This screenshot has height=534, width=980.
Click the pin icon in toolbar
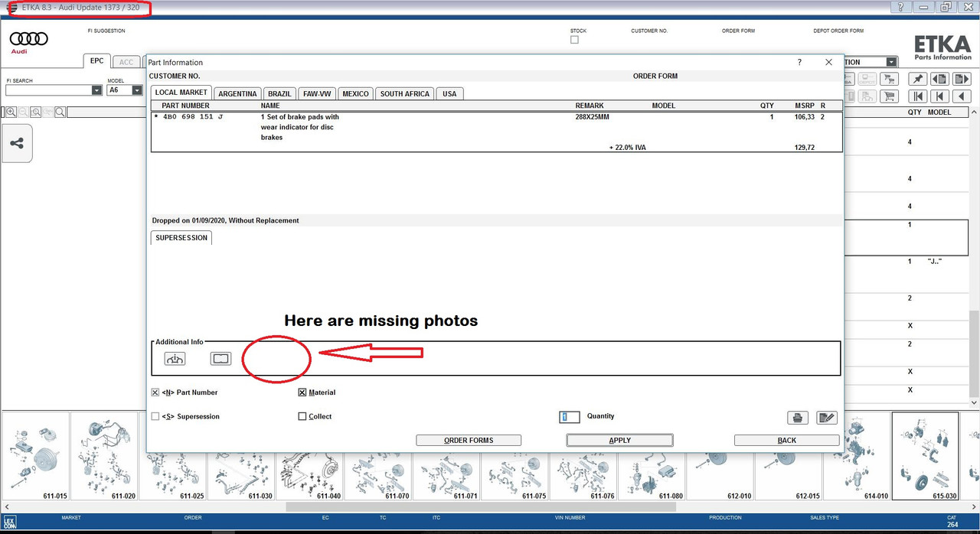point(918,79)
